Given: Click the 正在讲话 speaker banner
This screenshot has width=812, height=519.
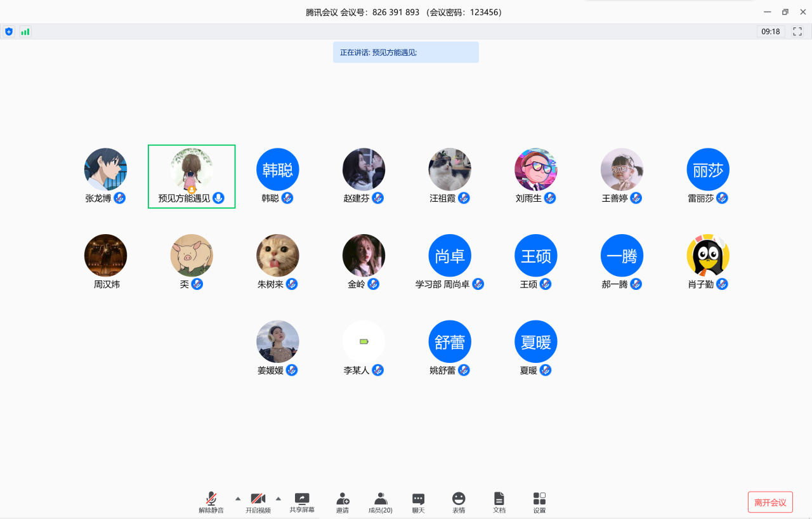Looking at the screenshot, I should (x=405, y=53).
